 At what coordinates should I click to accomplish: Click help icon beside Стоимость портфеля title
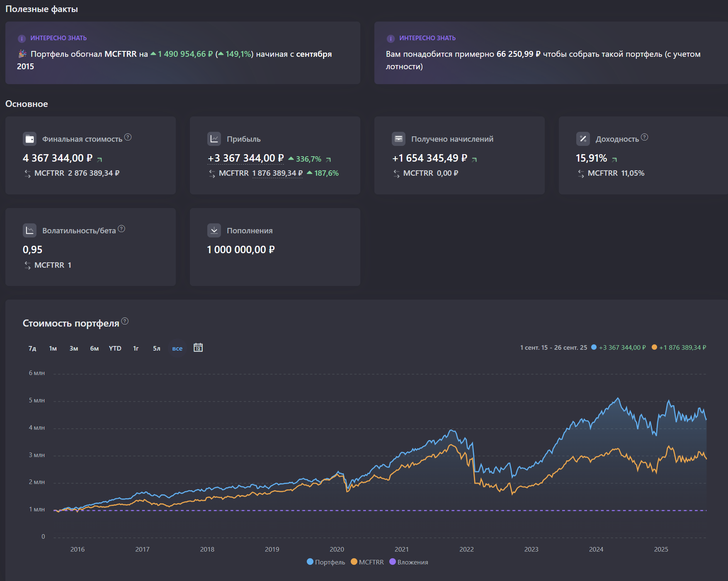pyautogui.click(x=125, y=321)
